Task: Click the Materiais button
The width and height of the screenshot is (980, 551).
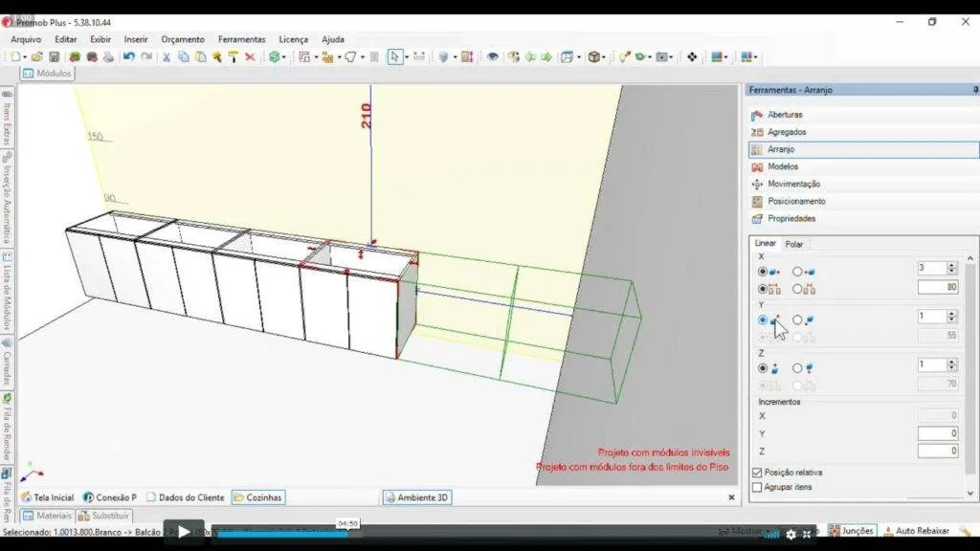Action: [48, 516]
